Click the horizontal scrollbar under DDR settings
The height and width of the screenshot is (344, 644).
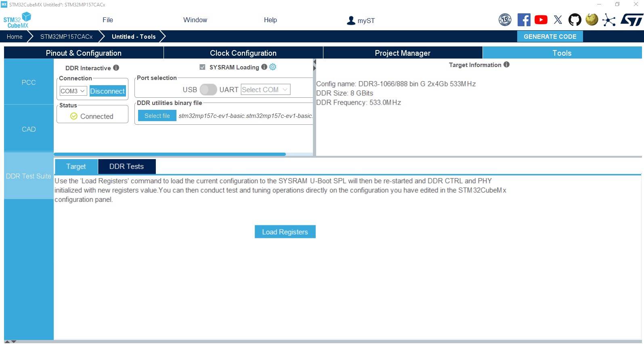click(170, 154)
